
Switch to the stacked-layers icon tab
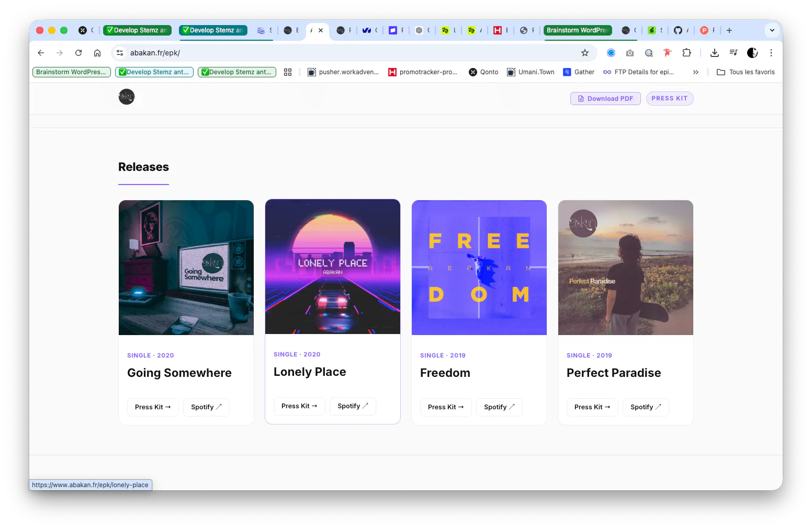pos(264,30)
